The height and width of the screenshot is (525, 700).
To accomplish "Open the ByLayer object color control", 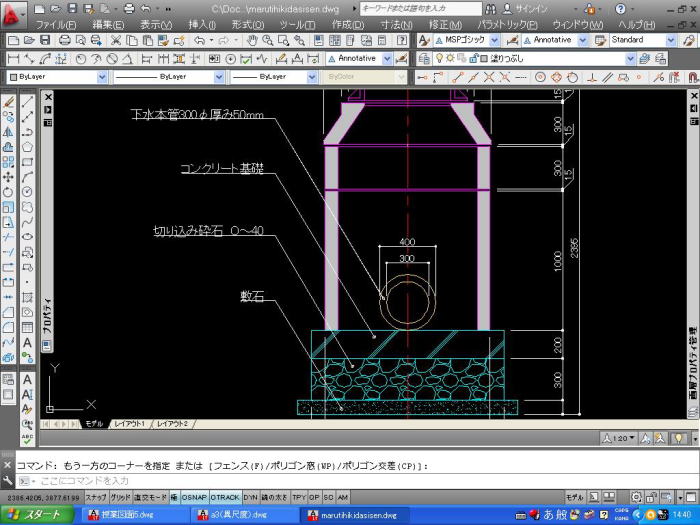I will [58, 77].
